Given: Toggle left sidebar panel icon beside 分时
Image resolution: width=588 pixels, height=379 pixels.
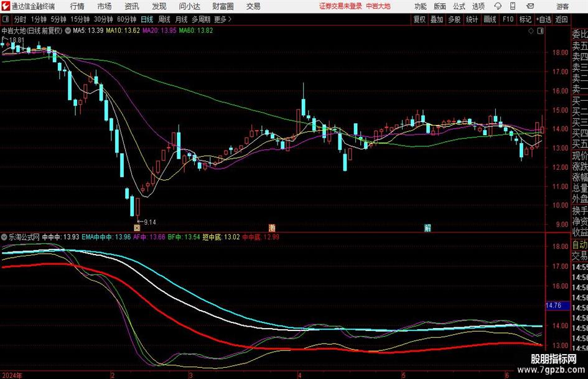Looking at the screenshot, I should (5, 19).
